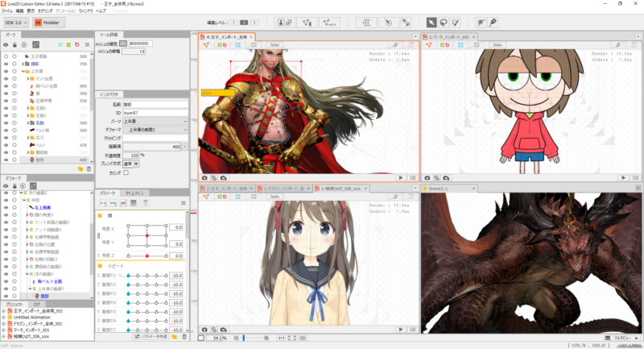The height and width of the screenshot is (349, 644).
Task: Open the ヘルプ menu
Action: (x=101, y=11)
